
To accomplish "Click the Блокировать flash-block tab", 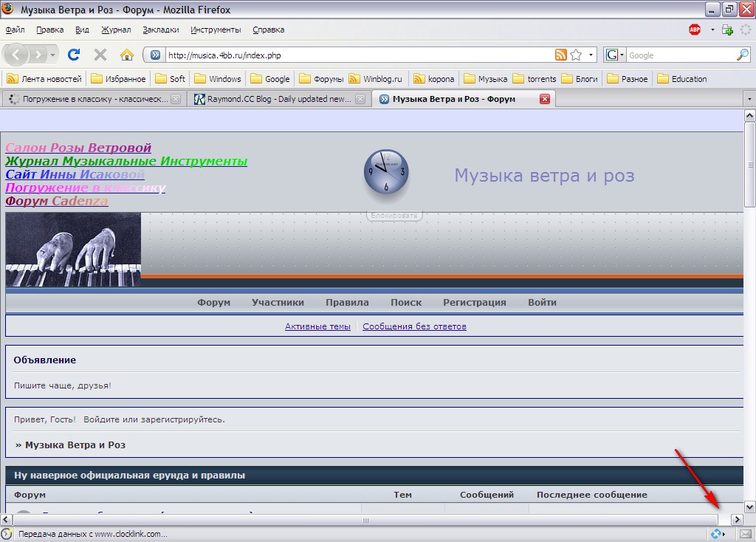I will 394,216.
